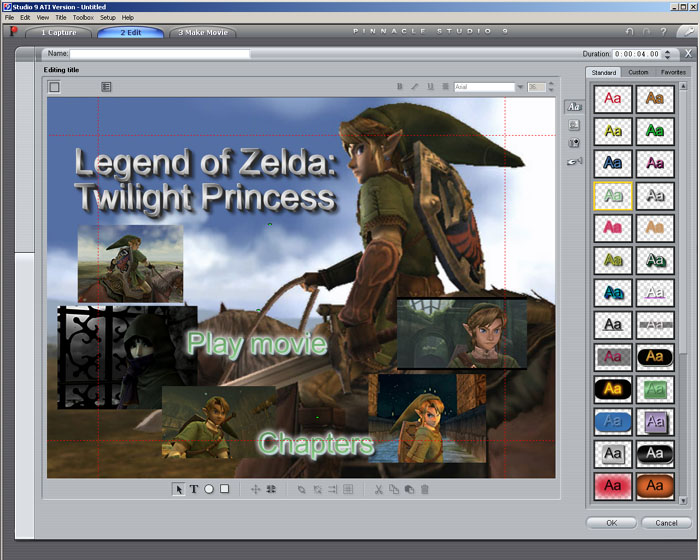Select the 'Chapters' text object
Image resolution: width=700 pixels, height=560 pixels.
(316, 444)
